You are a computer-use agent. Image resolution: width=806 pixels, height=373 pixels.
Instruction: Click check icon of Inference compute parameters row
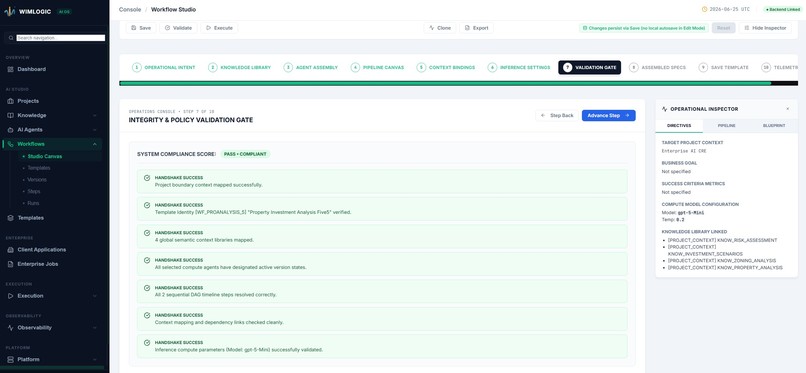pyautogui.click(x=147, y=343)
